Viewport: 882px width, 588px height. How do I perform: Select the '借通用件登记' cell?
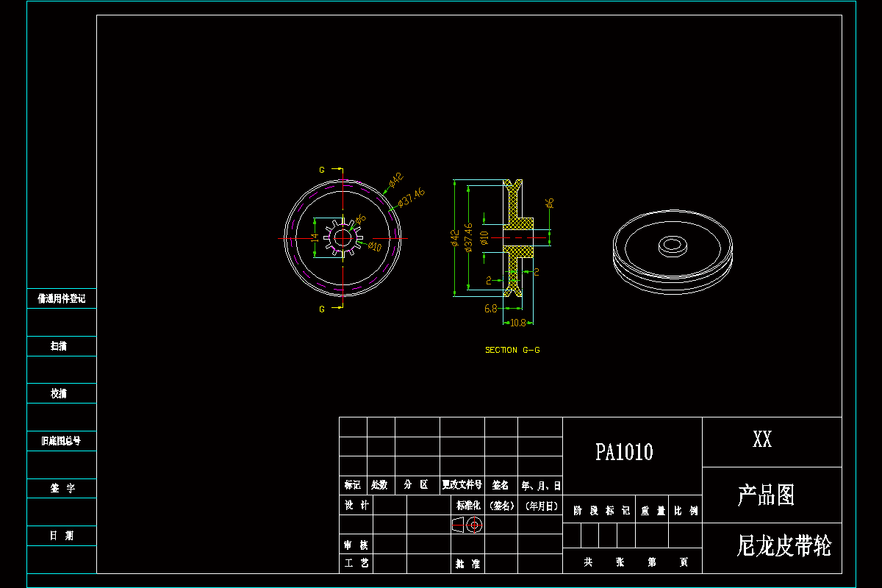(62, 298)
